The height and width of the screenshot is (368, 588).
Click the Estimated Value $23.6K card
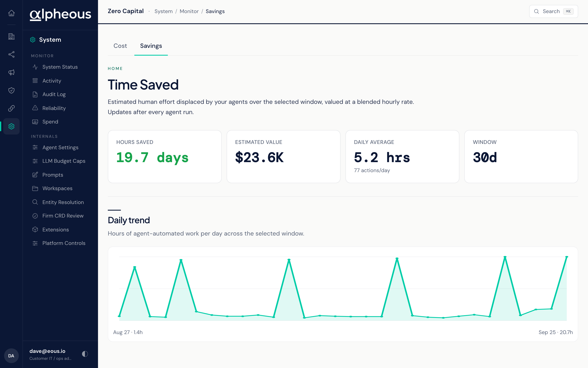284,156
